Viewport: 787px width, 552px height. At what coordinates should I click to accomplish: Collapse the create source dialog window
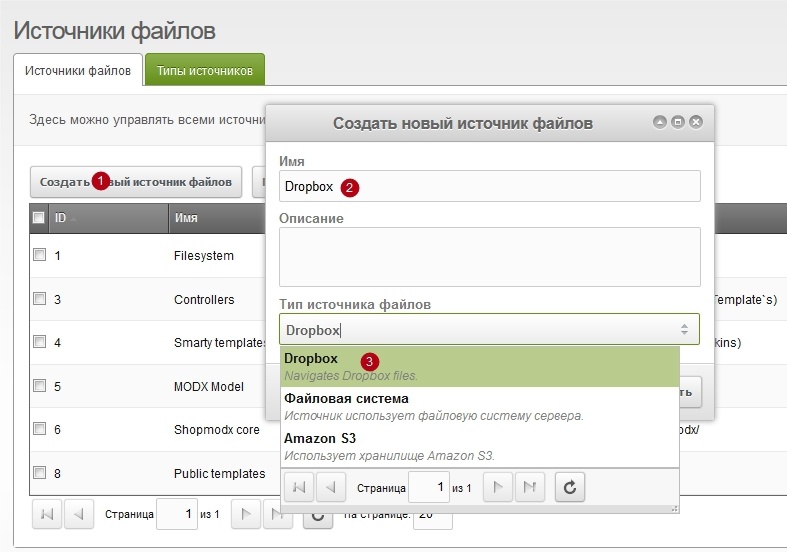pyautogui.click(x=660, y=122)
